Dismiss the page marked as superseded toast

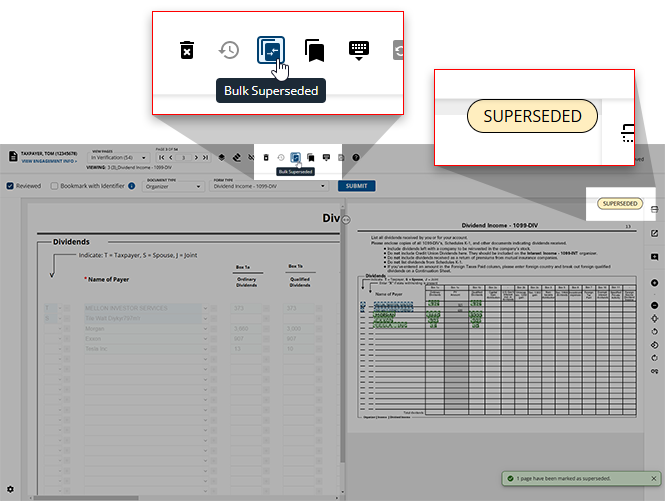pos(654,479)
